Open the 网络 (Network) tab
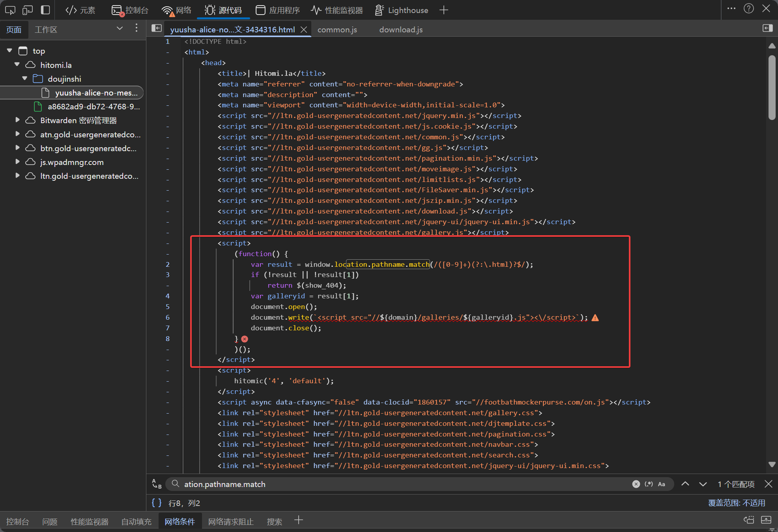Screen dimensions: 778x532 (176, 10)
